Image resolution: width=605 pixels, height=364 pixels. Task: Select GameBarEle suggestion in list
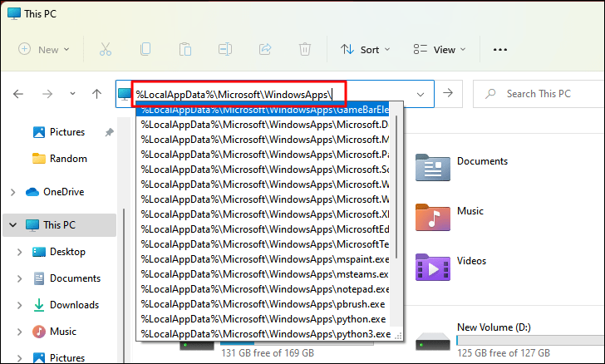click(x=263, y=110)
